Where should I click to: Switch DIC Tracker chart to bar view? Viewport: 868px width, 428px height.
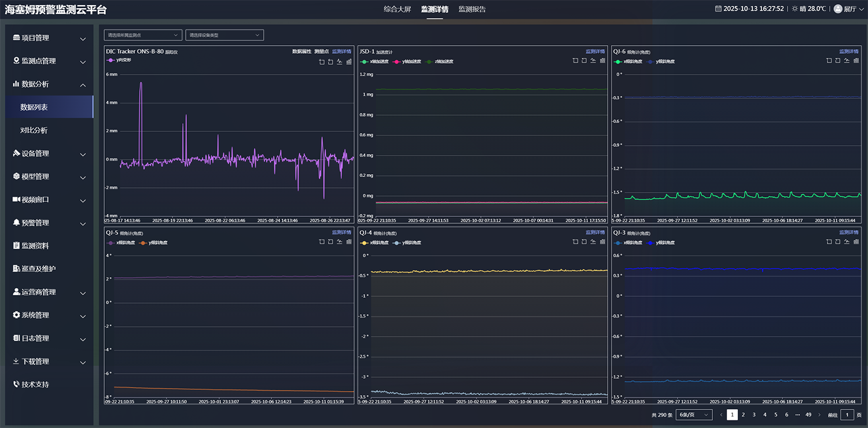click(349, 62)
